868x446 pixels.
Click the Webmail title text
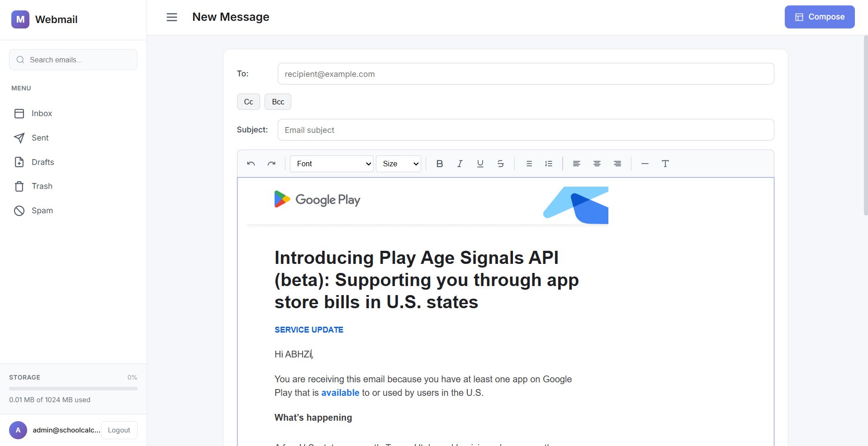(57, 19)
